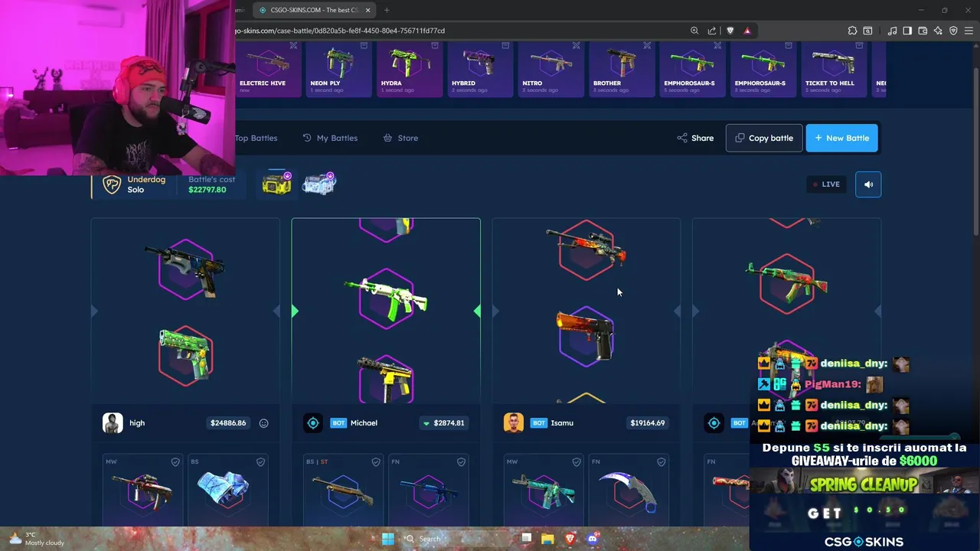
Task: Click player high's avatar picture
Action: [113, 422]
